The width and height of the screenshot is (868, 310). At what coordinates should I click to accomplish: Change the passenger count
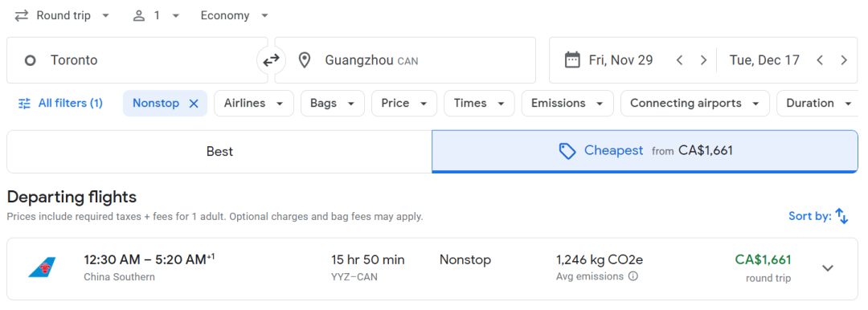(156, 15)
